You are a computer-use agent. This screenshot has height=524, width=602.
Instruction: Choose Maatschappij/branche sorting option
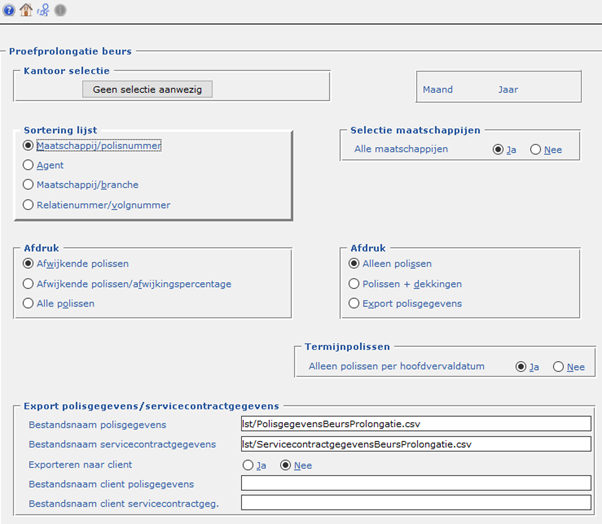coord(28,185)
